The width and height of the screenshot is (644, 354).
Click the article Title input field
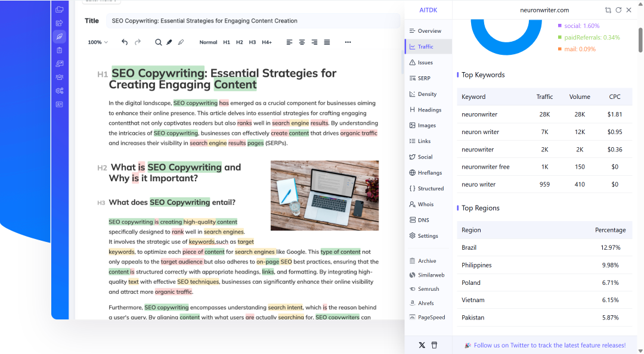pyautogui.click(x=253, y=20)
